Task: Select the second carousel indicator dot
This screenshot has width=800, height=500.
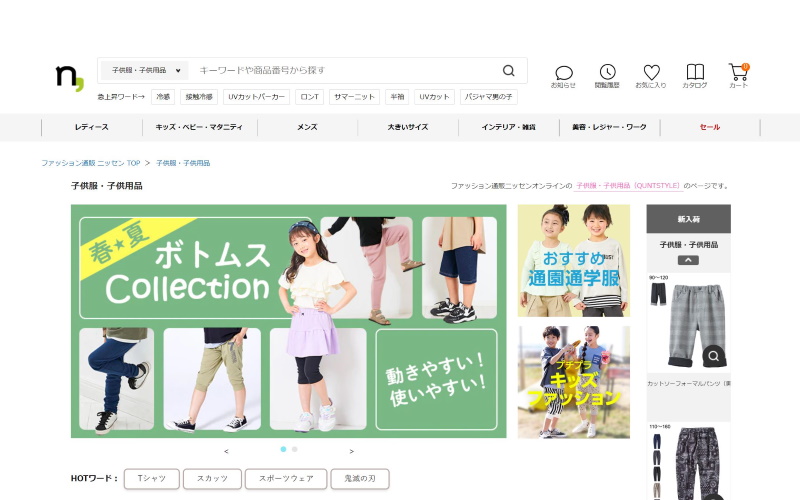Action: point(295,450)
